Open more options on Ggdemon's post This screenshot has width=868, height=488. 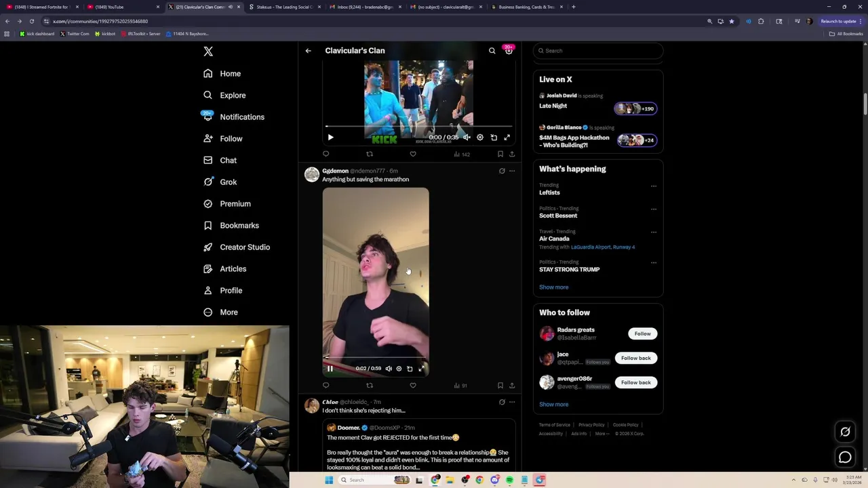pos(512,171)
